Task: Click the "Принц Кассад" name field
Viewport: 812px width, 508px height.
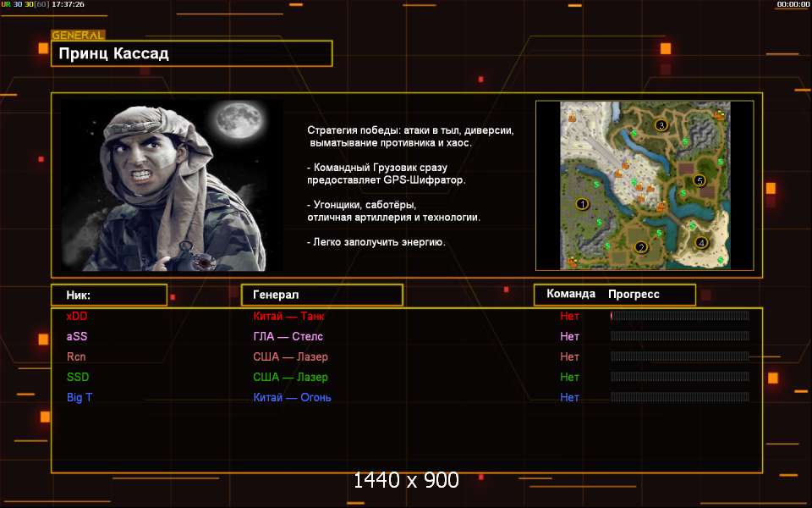Action: click(191, 53)
